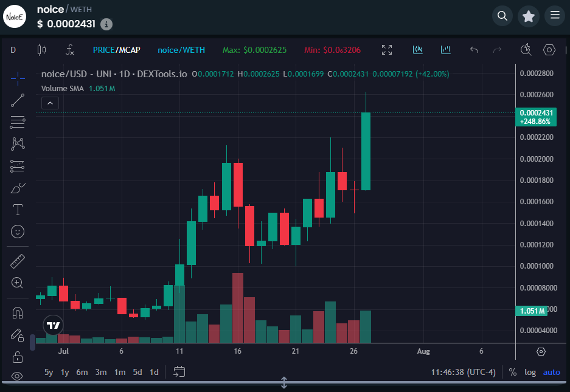Image resolution: width=570 pixels, height=392 pixels.
Task: Click the chart height resize handle
Action: coord(284,382)
